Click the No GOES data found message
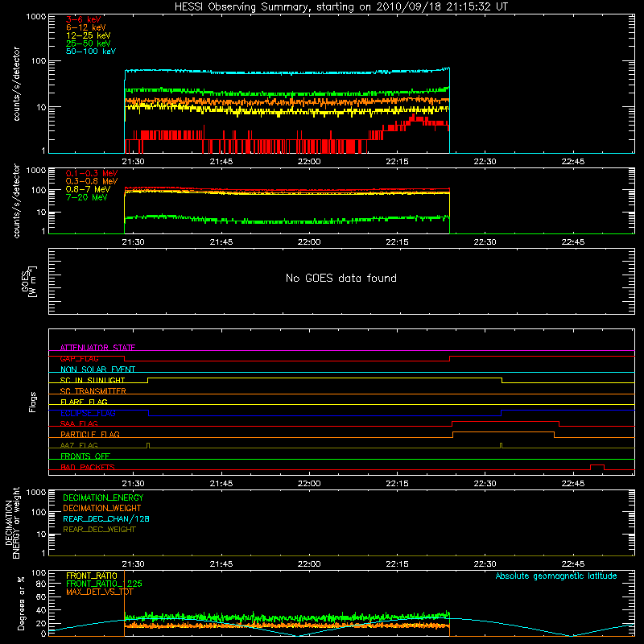The width and height of the screenshot is (644, 644). coord(341,278)
